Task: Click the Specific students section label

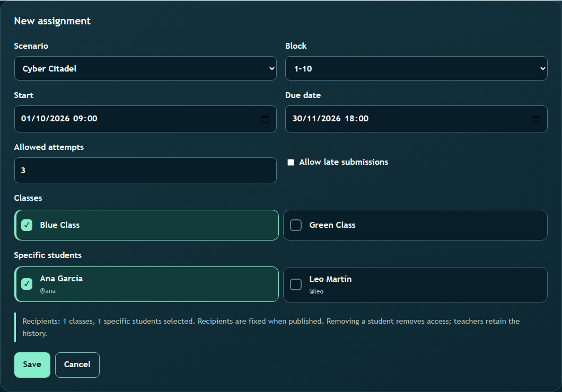Action: click(x=48, y=255)
